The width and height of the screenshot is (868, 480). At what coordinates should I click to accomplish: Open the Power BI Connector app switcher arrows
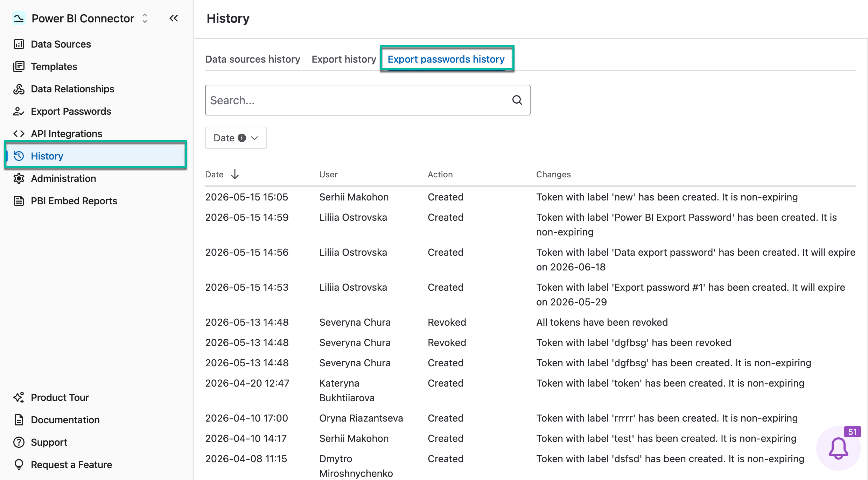pyautogui.click(x=145, y=18)
